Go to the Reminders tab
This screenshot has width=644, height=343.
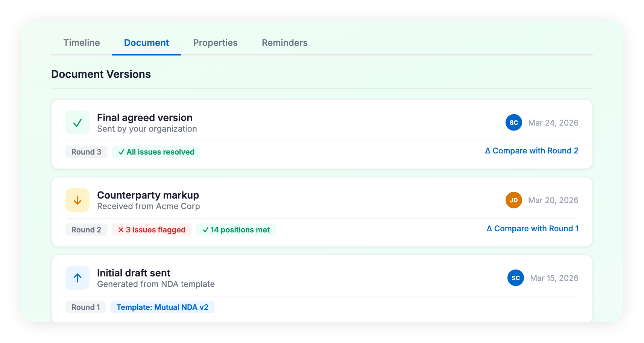pyautogui.click(x=284, y=43)
